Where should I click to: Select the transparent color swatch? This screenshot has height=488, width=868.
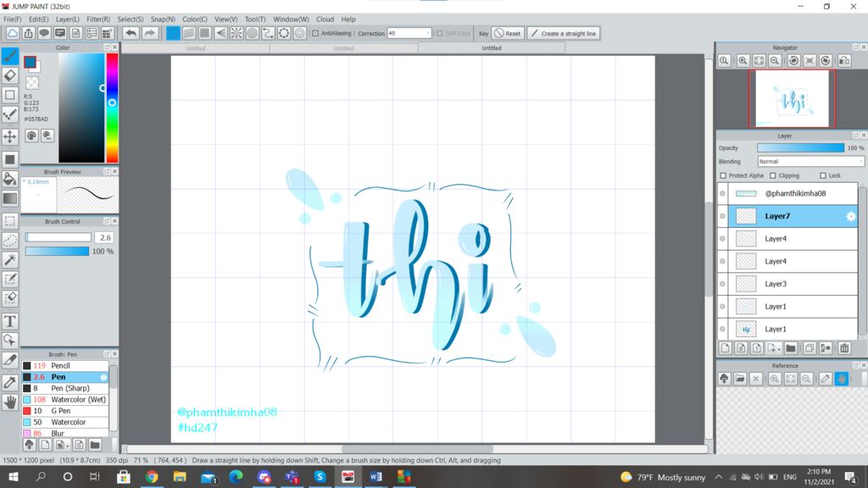click(x=32, y=83)
